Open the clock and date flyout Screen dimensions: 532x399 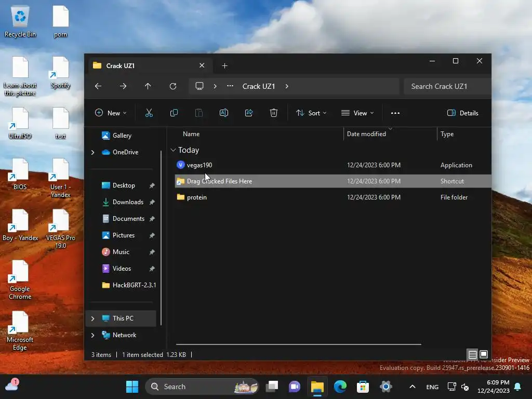[x=494, y=387]
